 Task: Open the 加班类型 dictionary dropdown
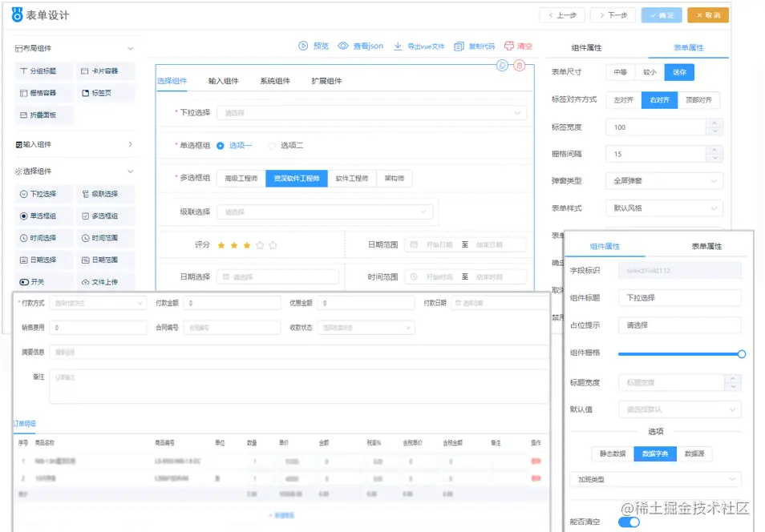click(x=656, y=479)
